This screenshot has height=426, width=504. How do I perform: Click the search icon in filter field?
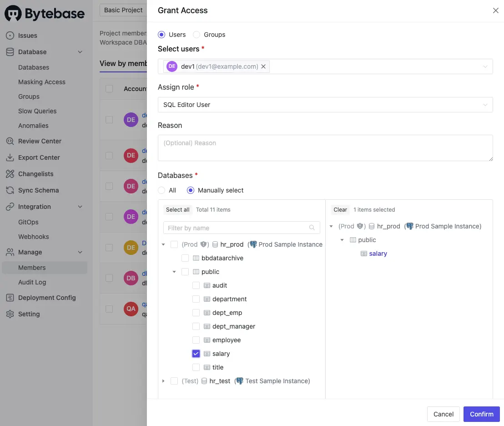point(312,228)
